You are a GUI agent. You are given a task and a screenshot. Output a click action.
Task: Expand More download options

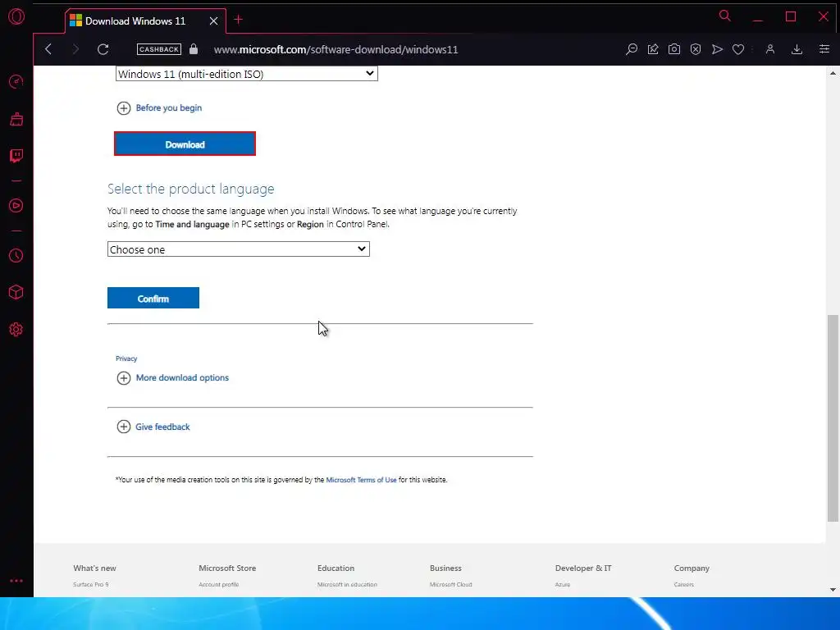tap(172, 377)
